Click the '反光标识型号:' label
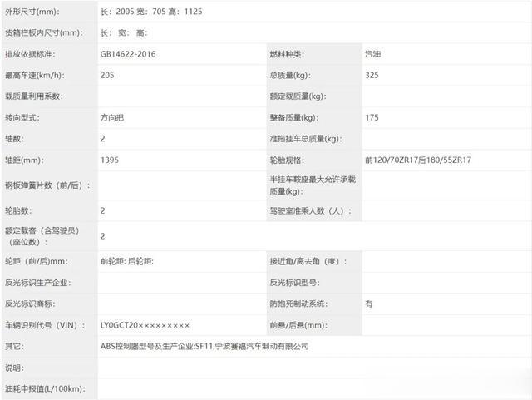The height and width of the screenshot is (400, 532). (x=294, y=283)
